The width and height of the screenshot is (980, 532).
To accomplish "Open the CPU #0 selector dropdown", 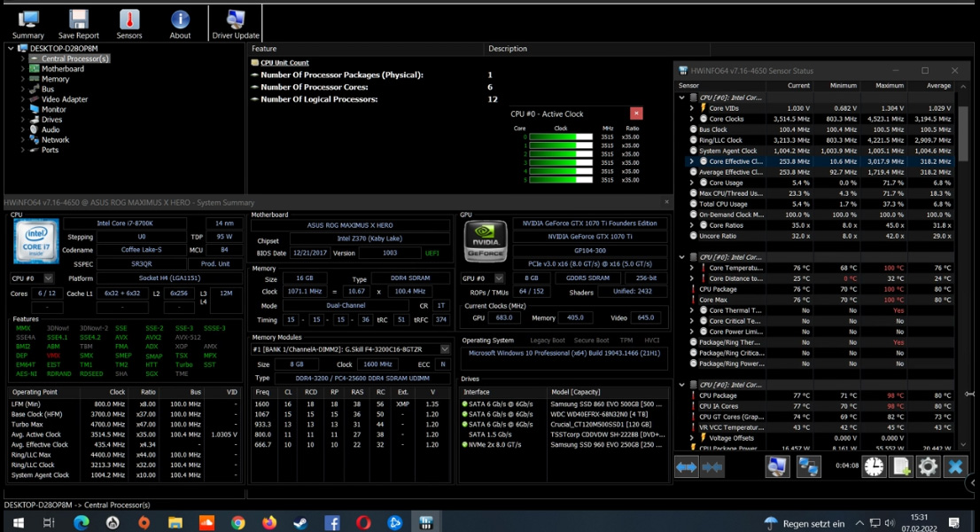I will click(x=48, y=278).
